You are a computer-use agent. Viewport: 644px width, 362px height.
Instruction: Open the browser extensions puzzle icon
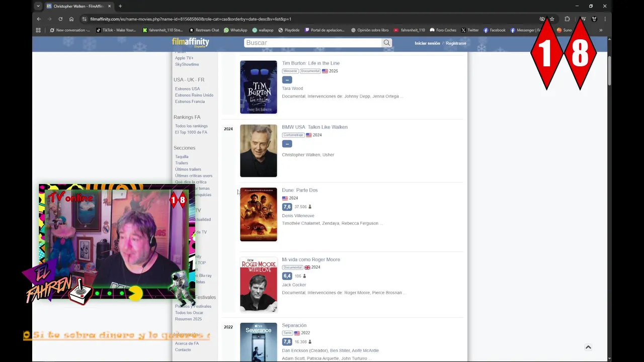567,19
